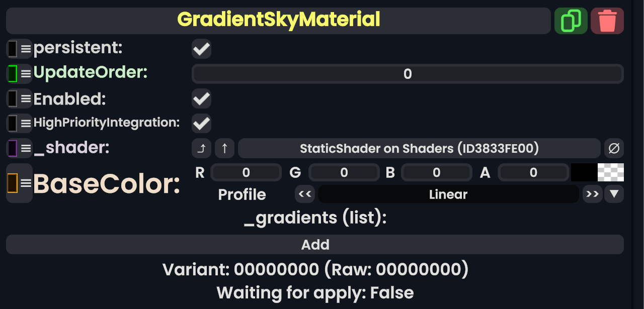Select previous color profile with << button
This screenshot has height=309, width=644.
point(305,194)
